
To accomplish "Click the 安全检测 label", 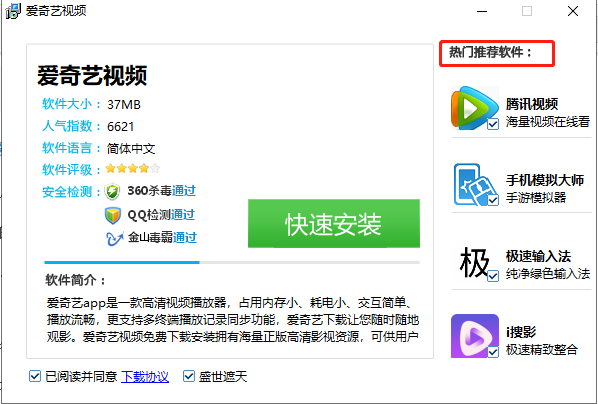I will point(71,192).
